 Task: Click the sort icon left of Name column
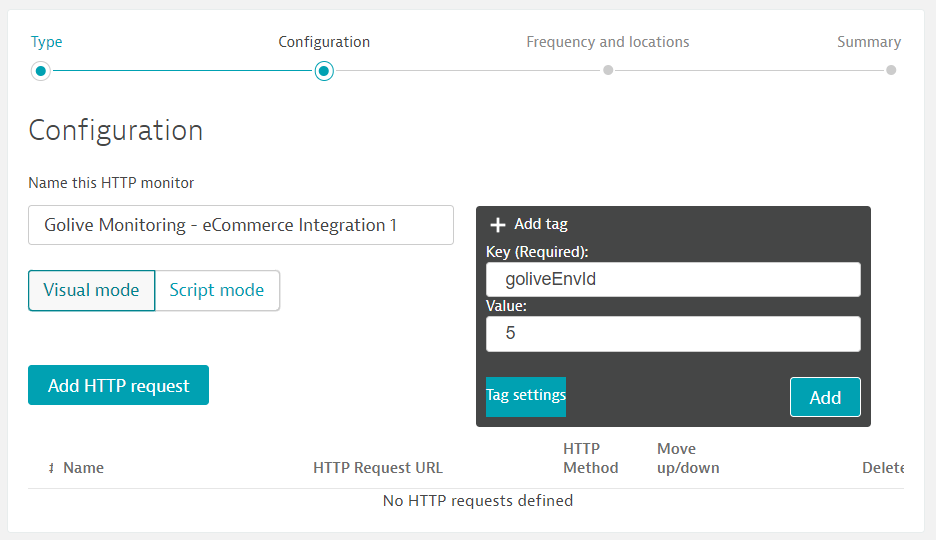coord(51,468)
